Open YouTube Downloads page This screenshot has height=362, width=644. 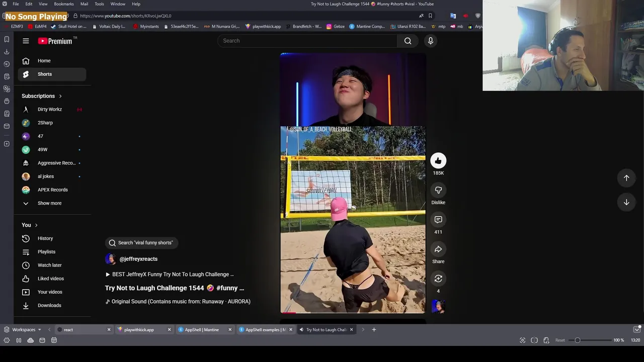(x=52, y=306)
